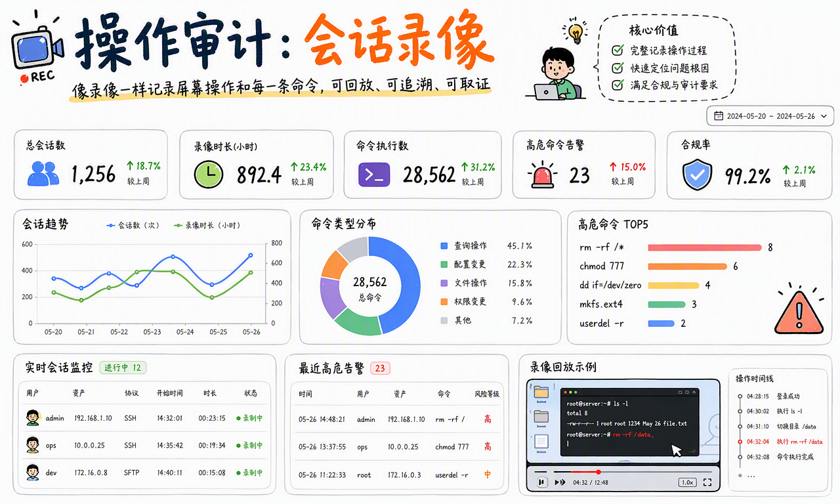840x504 pixels.
Task: Click the 892.4 recording hours value
Action: click(x=259, y=175)
